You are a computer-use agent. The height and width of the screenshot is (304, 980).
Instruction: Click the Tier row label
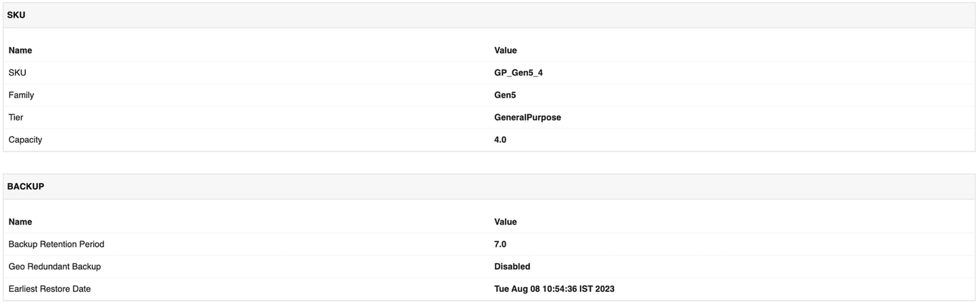click(16, 118)
